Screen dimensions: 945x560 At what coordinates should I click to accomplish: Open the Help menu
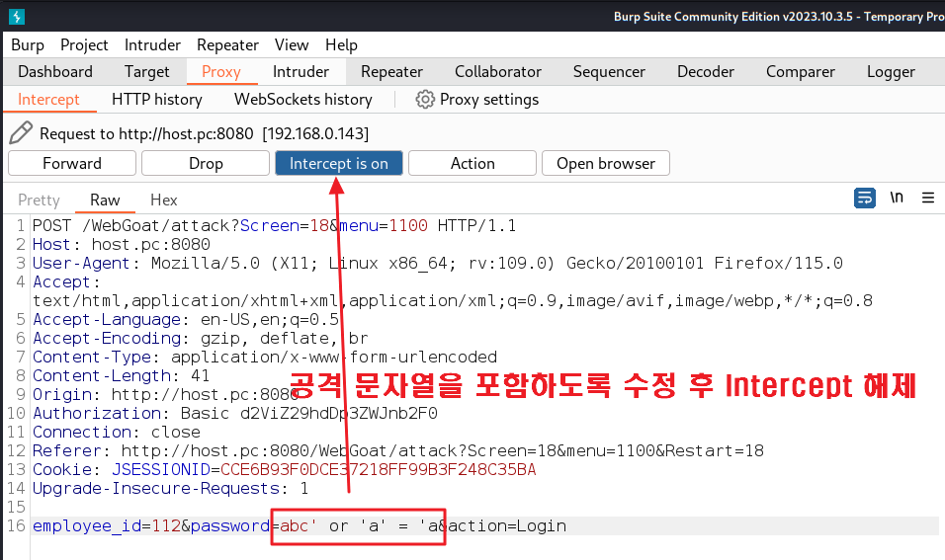click(x=342, y=45)
